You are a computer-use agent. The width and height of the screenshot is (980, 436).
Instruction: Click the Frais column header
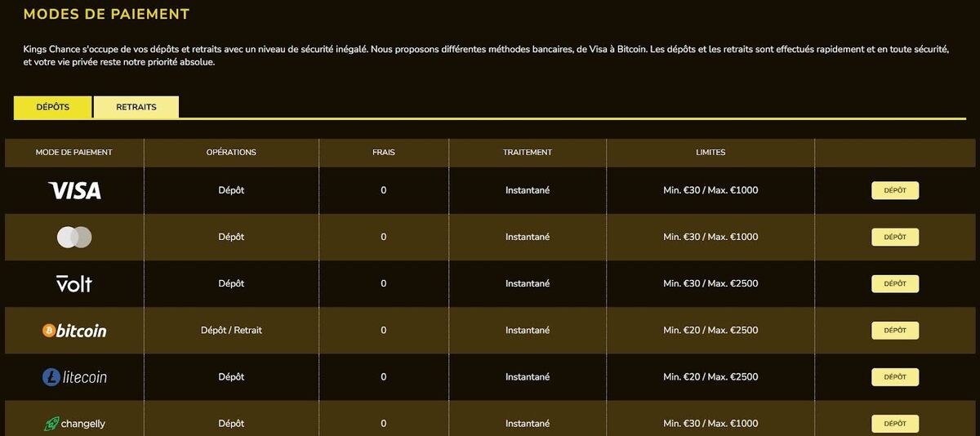[383, 153]
